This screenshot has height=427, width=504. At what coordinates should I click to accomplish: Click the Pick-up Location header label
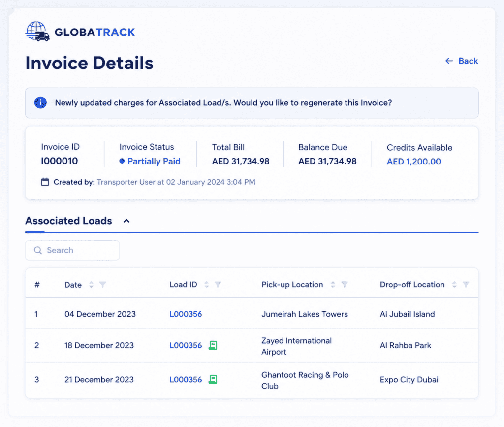[x=292, y=285]
